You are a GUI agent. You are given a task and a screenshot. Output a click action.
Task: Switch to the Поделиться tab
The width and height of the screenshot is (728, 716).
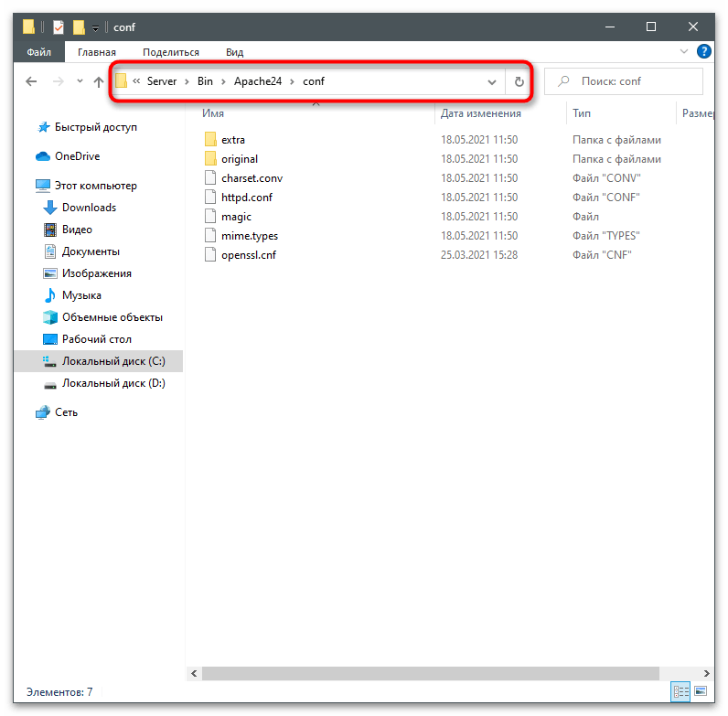coord(171,52)
